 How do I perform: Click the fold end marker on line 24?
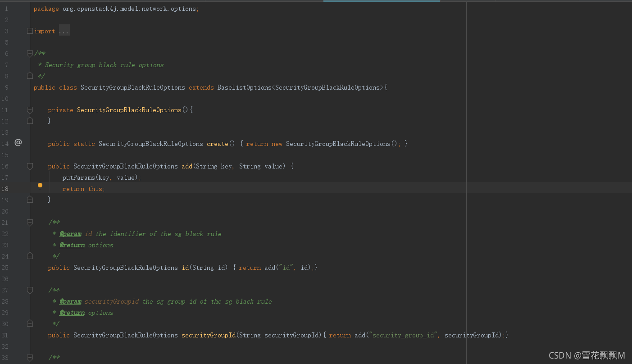[30, 256]
